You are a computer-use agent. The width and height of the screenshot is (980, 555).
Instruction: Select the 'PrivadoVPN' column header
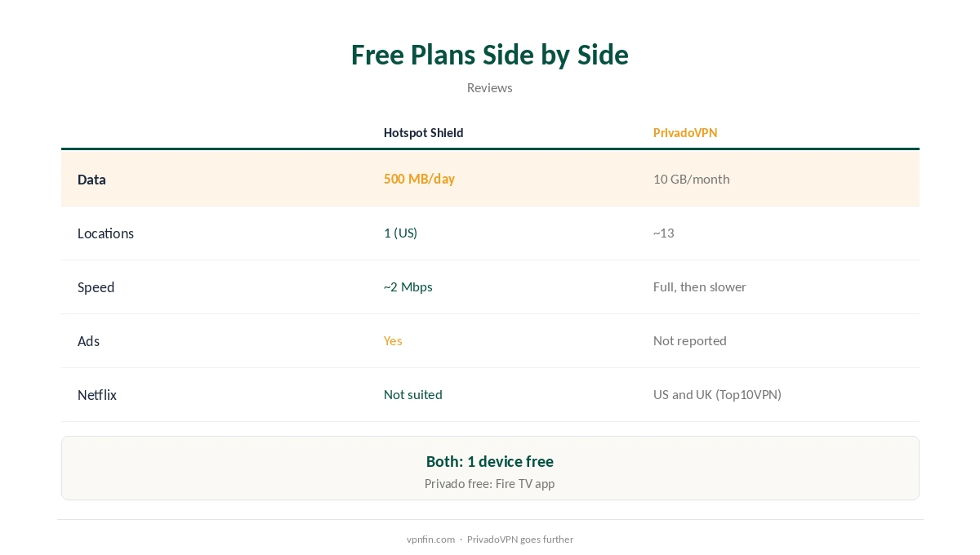685,133
